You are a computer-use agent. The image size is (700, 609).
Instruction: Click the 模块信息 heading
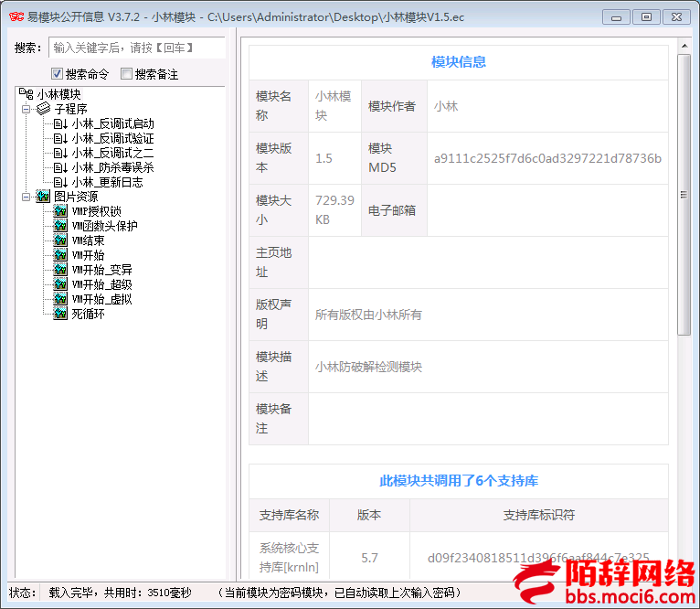(x=459, y=62)
